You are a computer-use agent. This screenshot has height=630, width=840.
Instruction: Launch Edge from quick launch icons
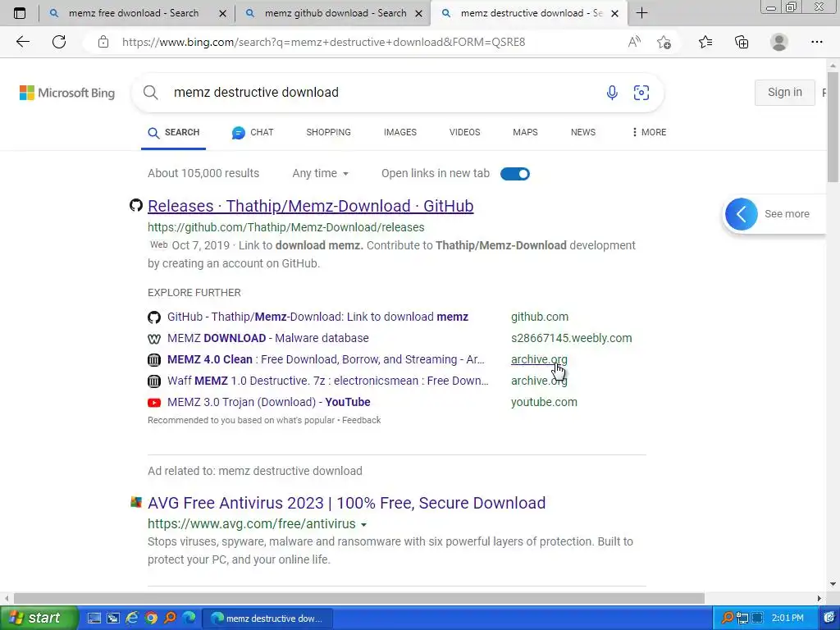[x=189, y=619]
